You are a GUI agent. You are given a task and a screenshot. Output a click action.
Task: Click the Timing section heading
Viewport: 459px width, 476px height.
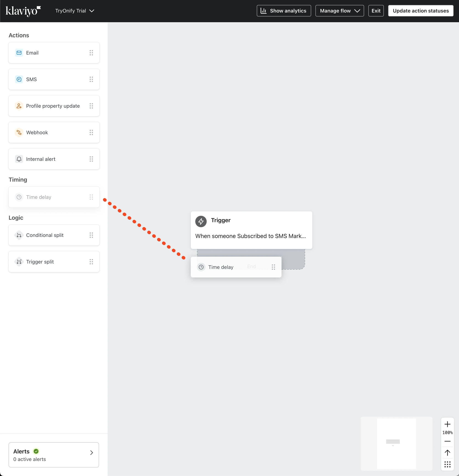tap(18, 180)
